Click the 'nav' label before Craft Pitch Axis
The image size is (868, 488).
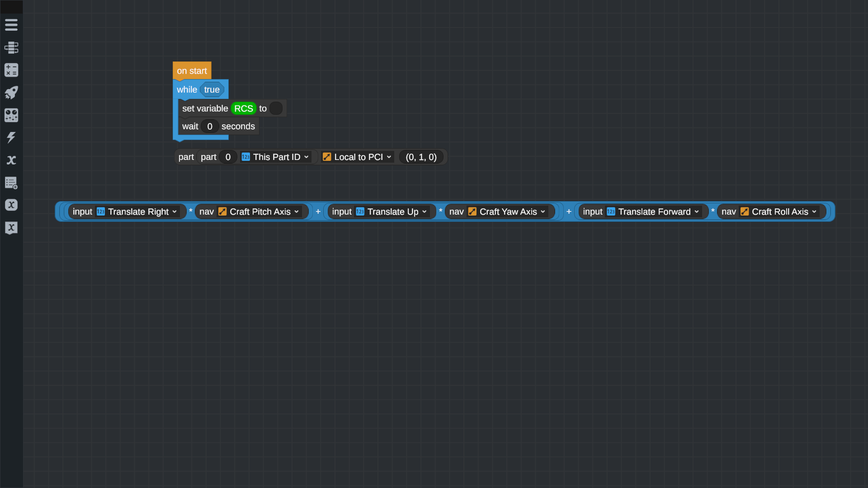pyautogui.click(x=207, y=211)
